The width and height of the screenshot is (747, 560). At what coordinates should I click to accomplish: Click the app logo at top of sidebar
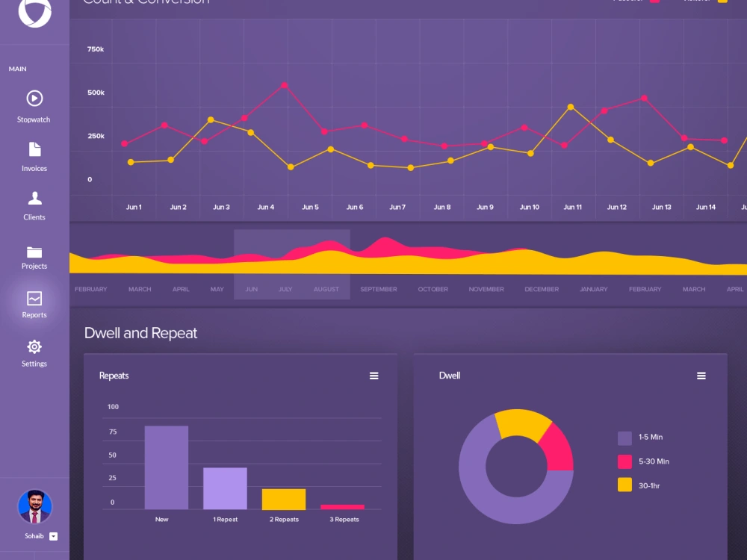point(35,12)
